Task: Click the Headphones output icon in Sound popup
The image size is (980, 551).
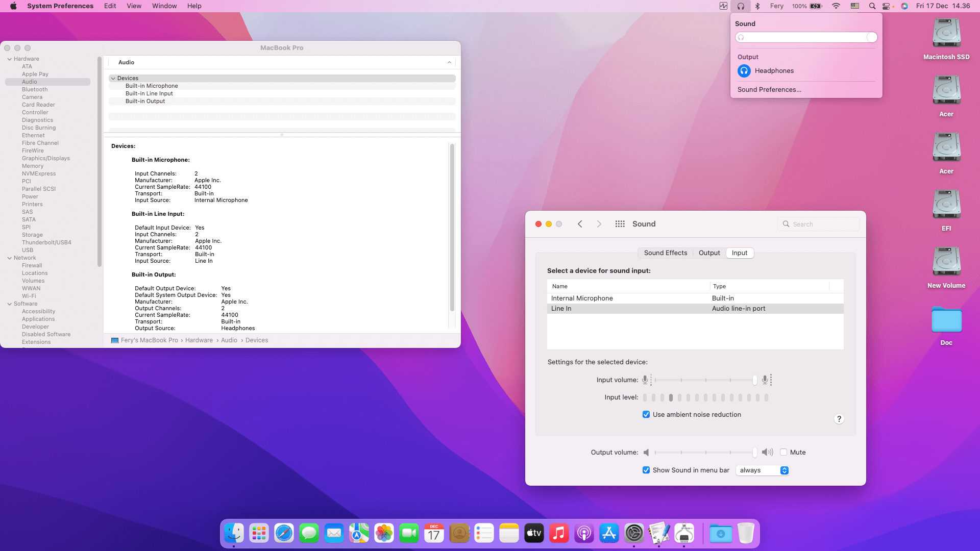Action: 744,71
